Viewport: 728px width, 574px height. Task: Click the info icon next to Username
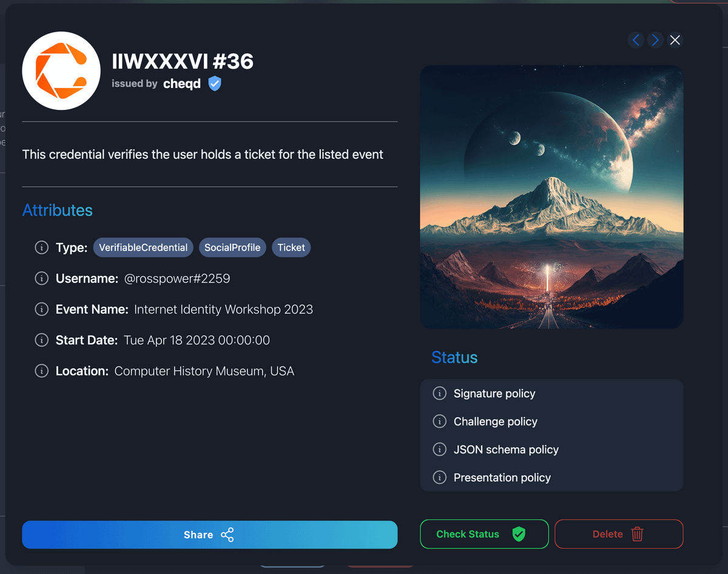[x=41, y=279]
